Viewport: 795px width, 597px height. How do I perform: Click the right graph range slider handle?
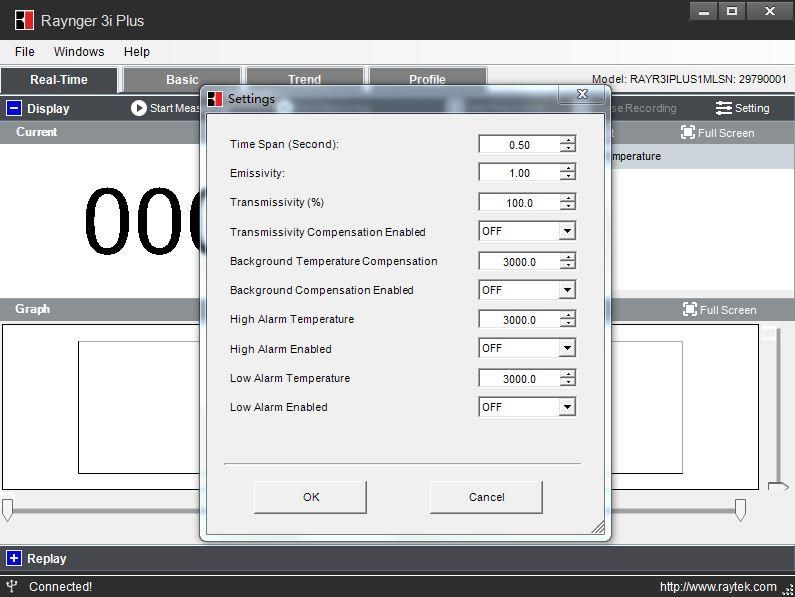point(740,510)
